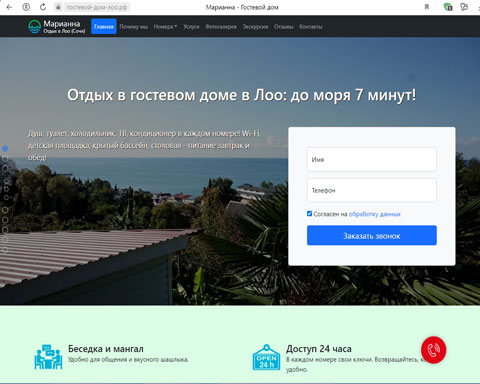
Task: Click the Марианна site name link
Action: click(62, 24)
